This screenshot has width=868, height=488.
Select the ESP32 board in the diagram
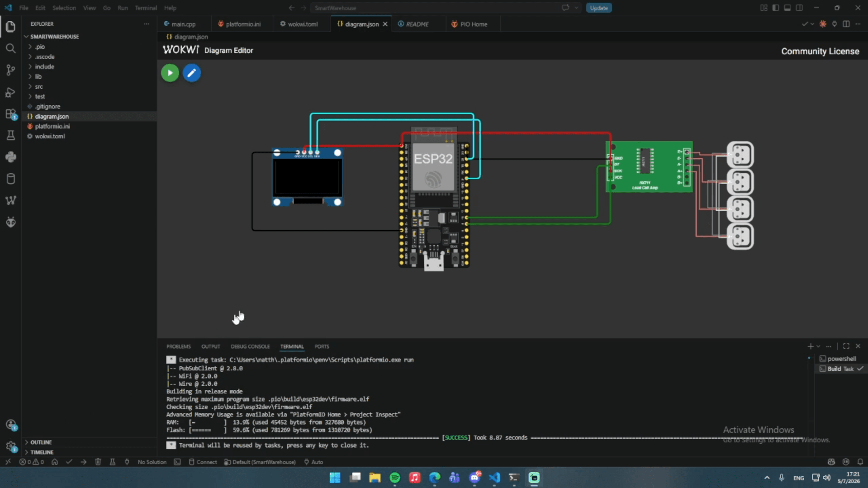pos(434,199)
